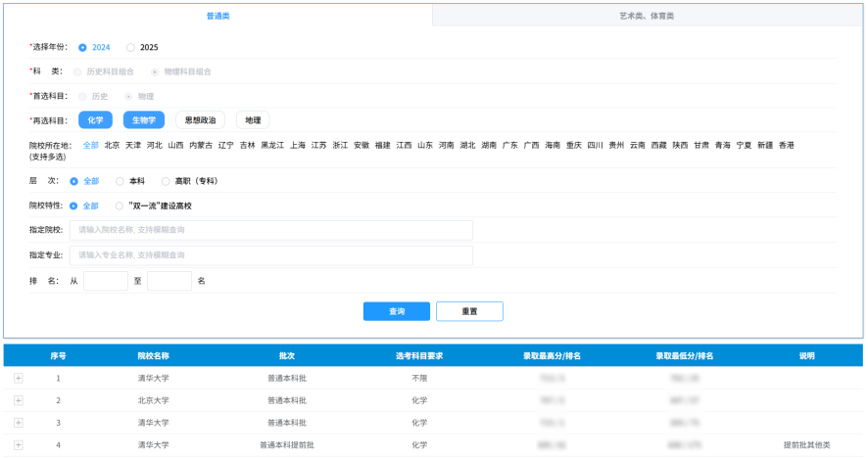Select 历史 as first-choice subject

[x=82, y=96]
